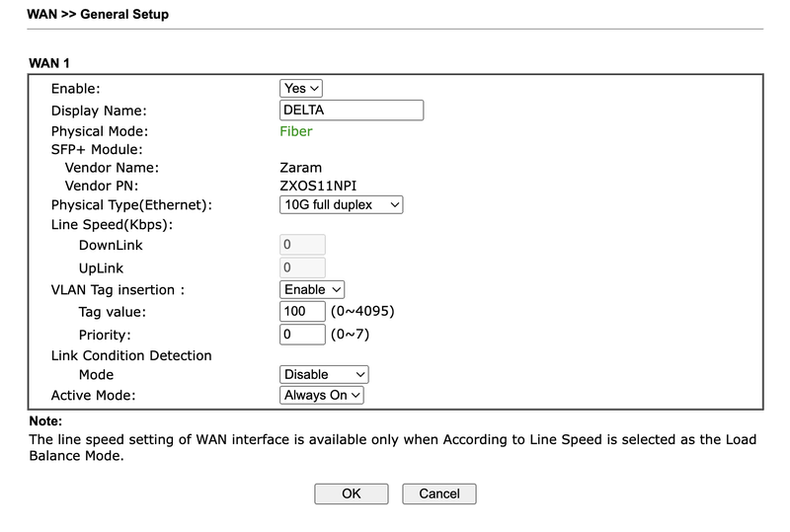Click the Tag value input showing 100
Screen dimensions: 790x532
pyautogui.click(x=302, y=312)
